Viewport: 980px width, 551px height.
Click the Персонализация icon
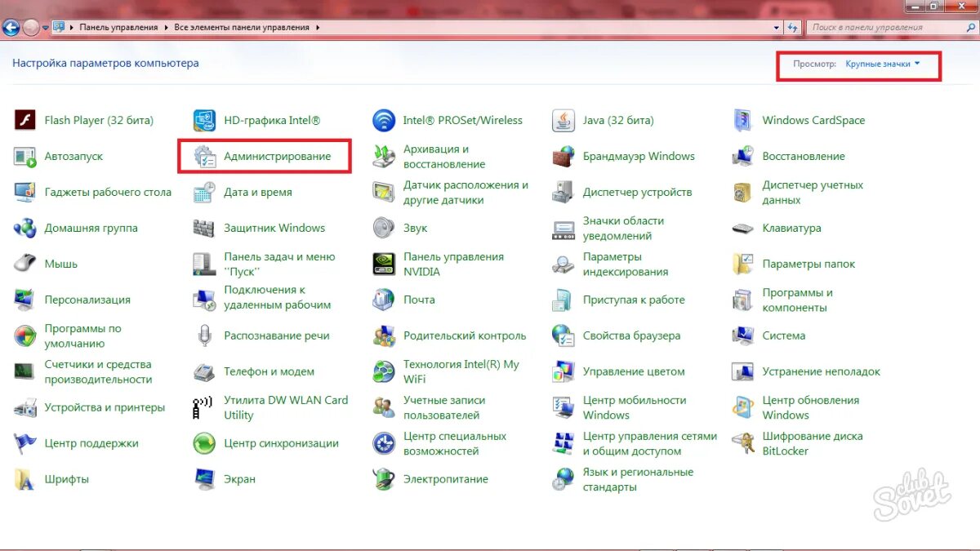click(25, 300)
